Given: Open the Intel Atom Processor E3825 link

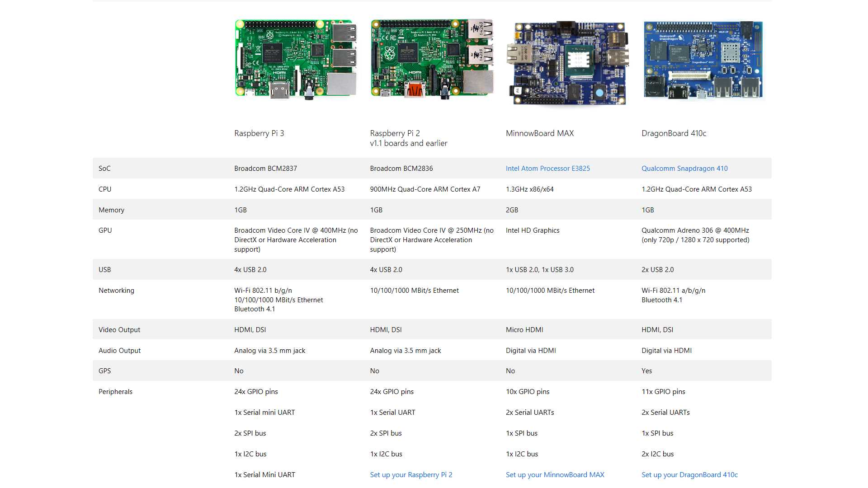Looking at the screenshot, I should pyautogui.click(x=547, y=169).
